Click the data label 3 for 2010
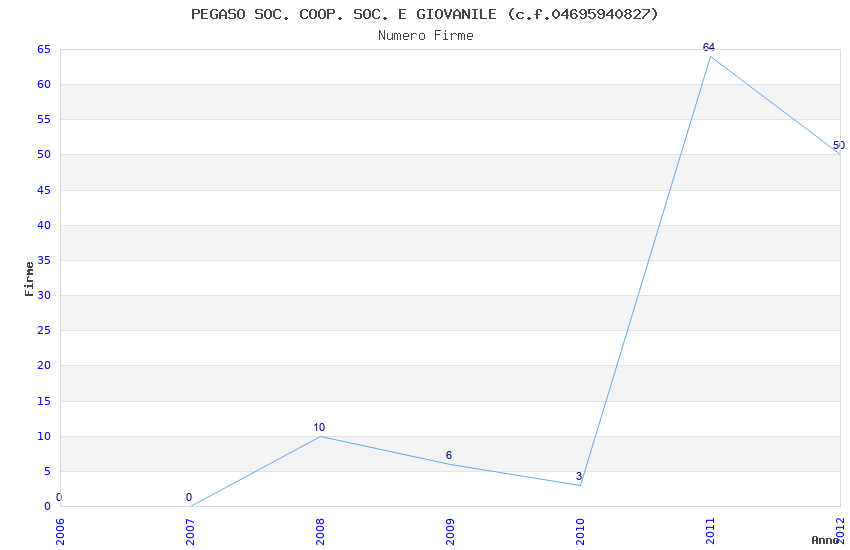Image resolution: width=850 pixels, height=550 pixels. pos(579,476)
